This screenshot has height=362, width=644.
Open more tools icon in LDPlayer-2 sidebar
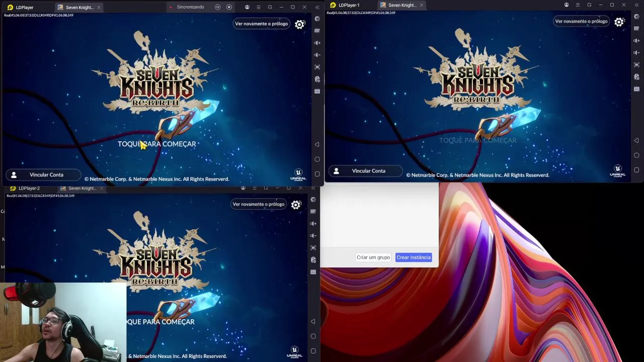(313, 272)
